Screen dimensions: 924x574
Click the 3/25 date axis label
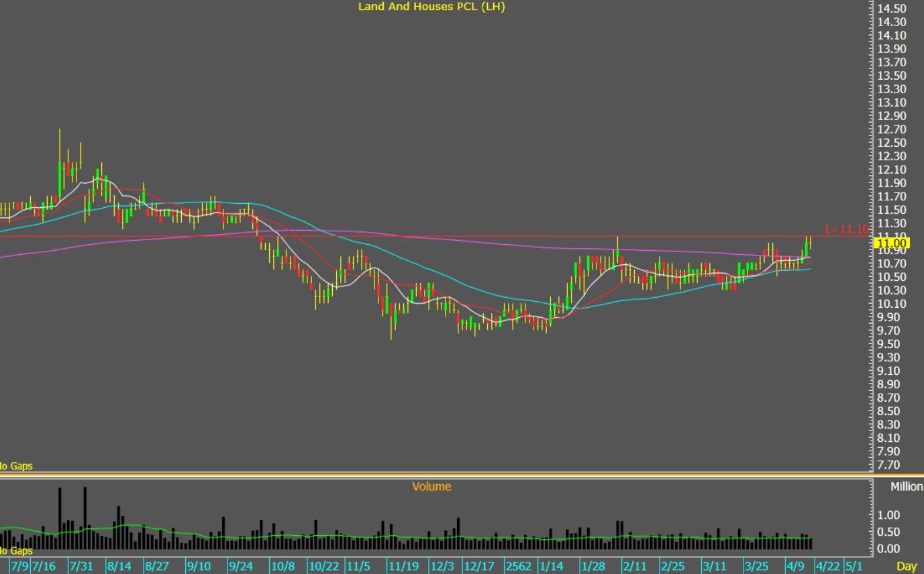click(x=756, y=567)
